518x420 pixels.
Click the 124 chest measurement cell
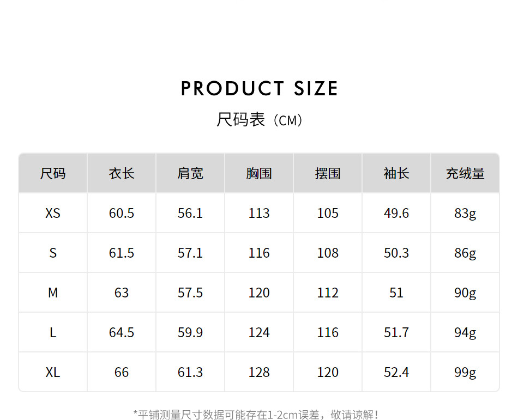259,332
